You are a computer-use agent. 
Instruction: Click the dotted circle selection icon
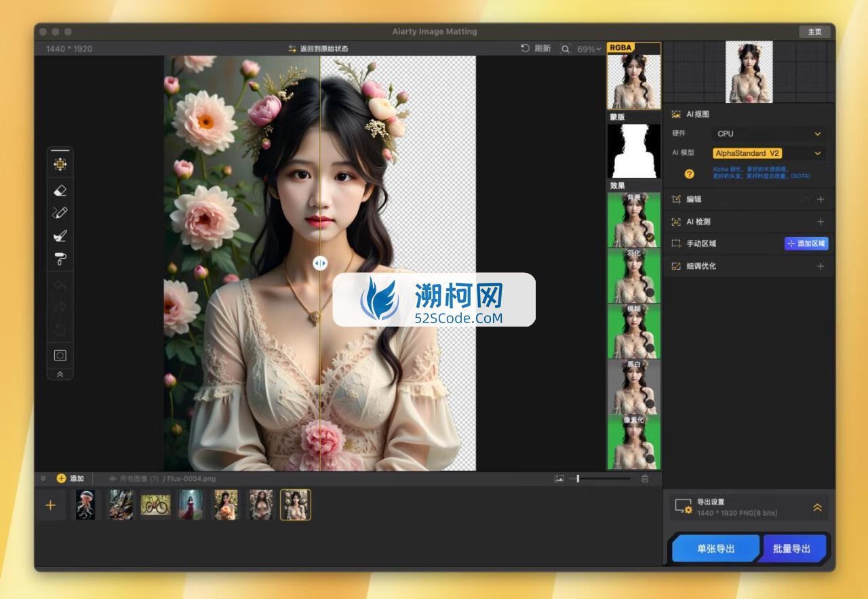pos(60,355)
